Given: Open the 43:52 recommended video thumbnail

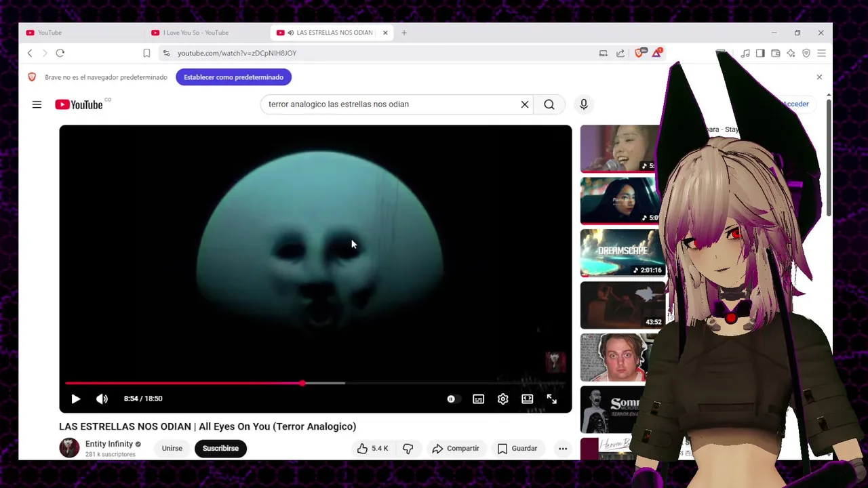Looking at the screenshot, I should coord(622,306).
